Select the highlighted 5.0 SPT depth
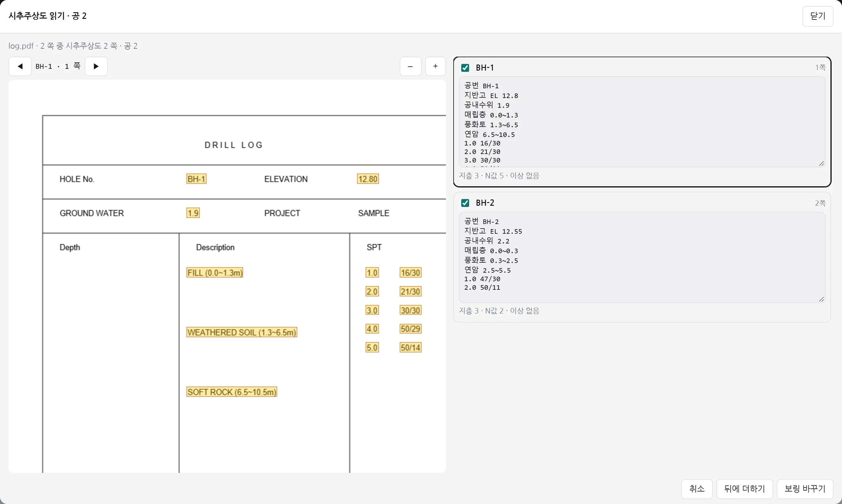 372,348
